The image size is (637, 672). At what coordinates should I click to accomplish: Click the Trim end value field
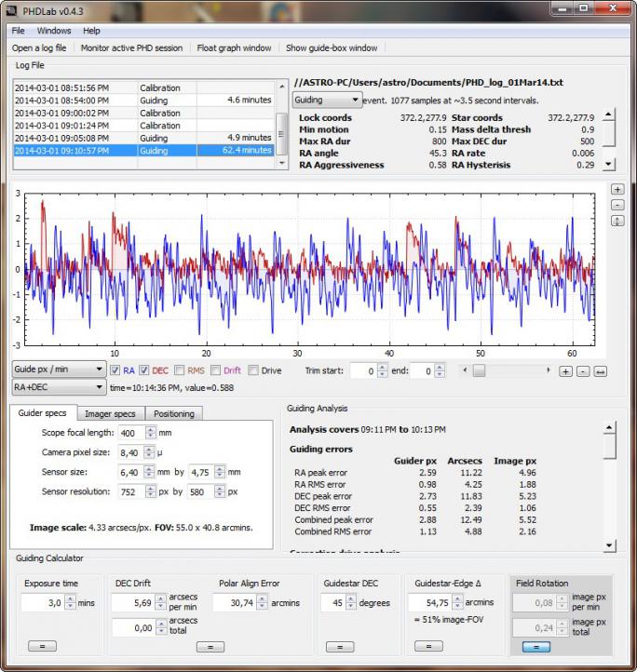pos(421,370)
